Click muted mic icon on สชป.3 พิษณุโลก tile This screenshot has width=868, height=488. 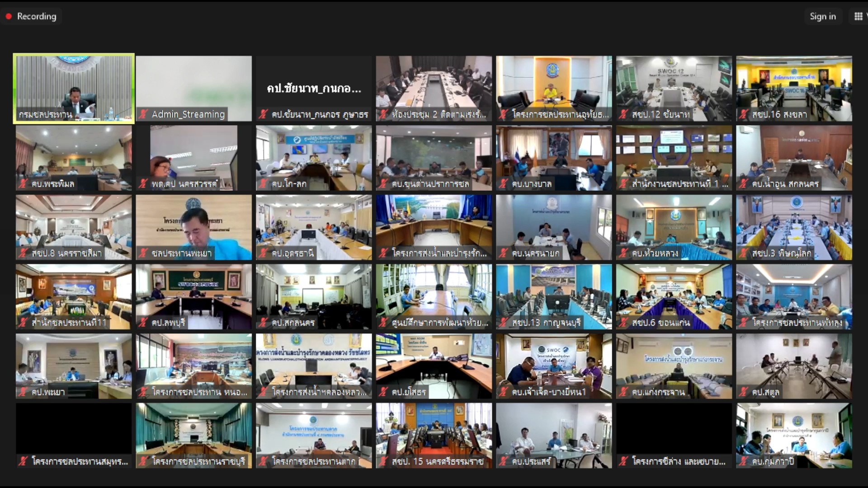click(744, 253)
